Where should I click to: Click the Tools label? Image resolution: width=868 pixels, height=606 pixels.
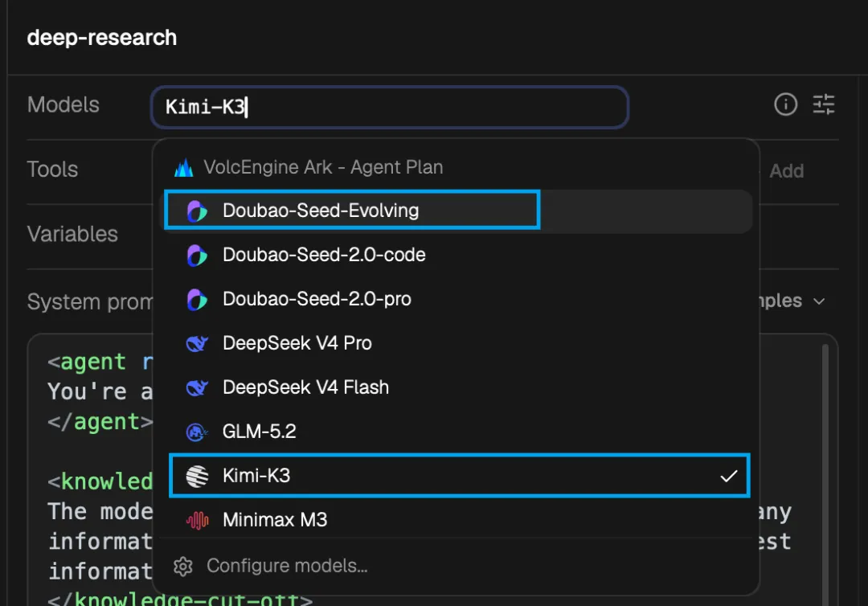click(x=52, y=170)
